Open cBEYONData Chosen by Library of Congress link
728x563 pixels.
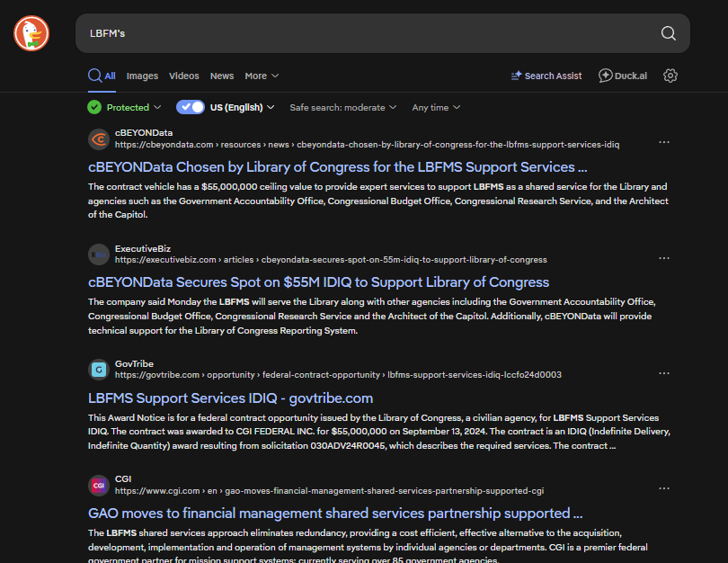(x=338, y=166)
